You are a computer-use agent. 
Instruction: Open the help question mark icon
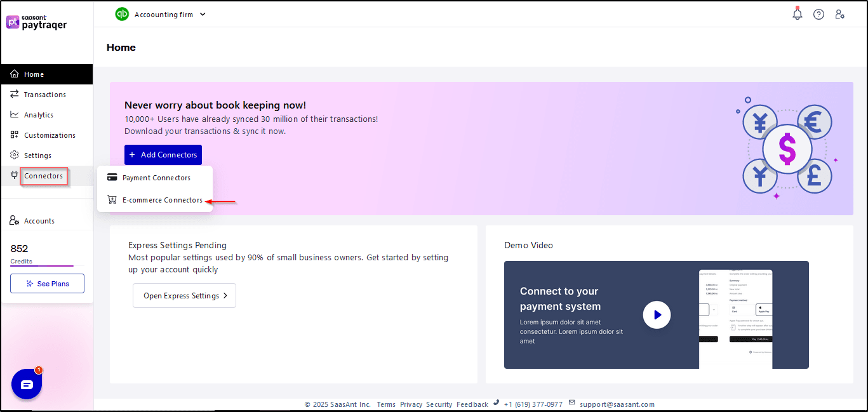[818, 14]
